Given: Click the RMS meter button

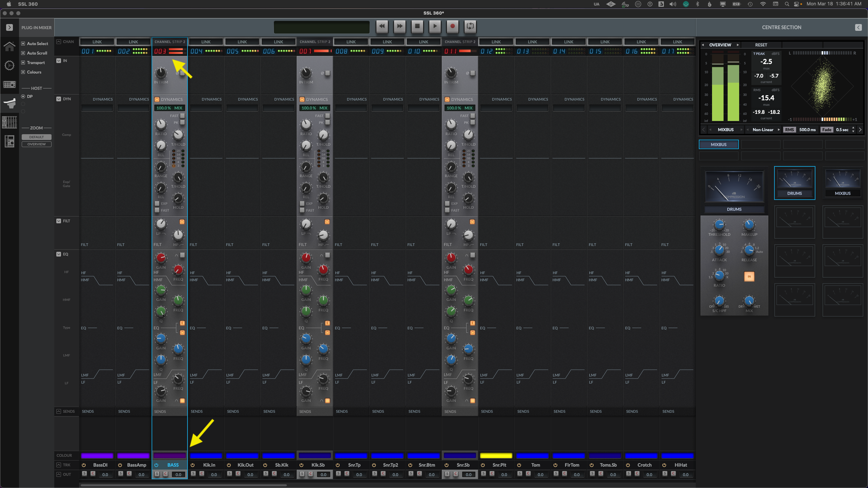Looking at the screenshot, I should (789, 130).
